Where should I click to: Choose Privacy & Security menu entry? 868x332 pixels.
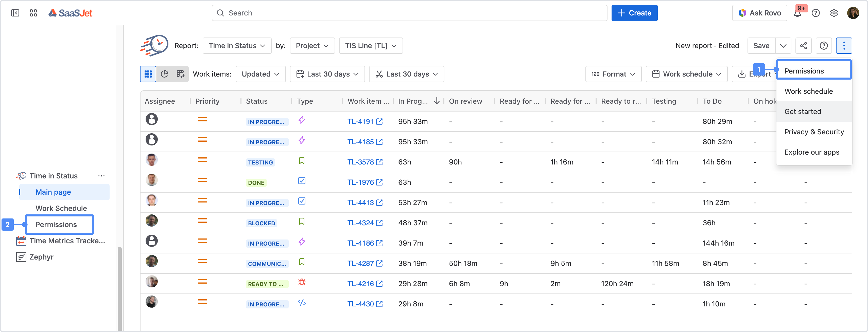(814, 132)
